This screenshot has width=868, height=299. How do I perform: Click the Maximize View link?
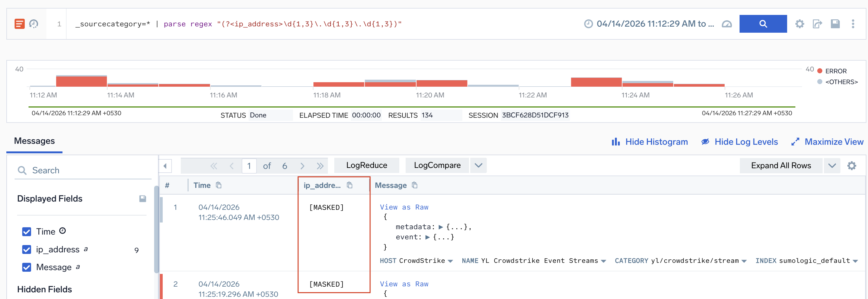827,142
